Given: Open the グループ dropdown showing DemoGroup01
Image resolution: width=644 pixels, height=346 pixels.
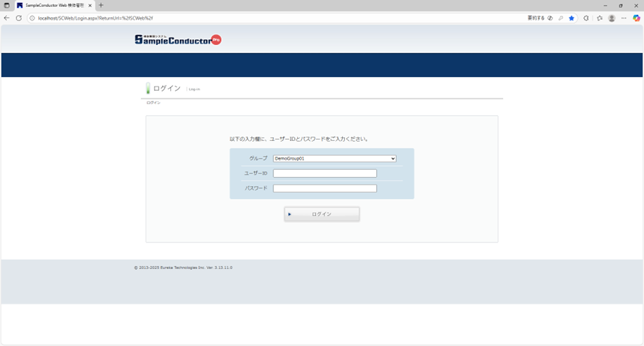Looking at the screenshot, I should tap(334, 159).
